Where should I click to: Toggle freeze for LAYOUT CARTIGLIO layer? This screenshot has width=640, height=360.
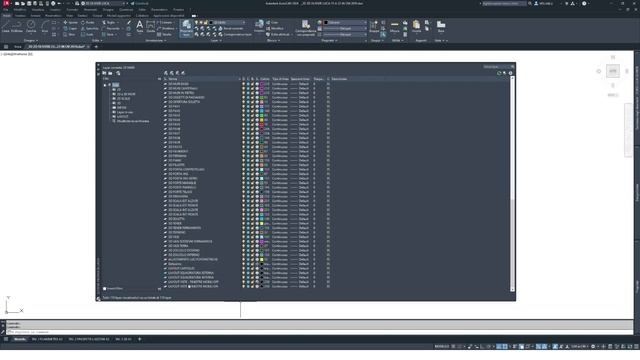[248, 268]
